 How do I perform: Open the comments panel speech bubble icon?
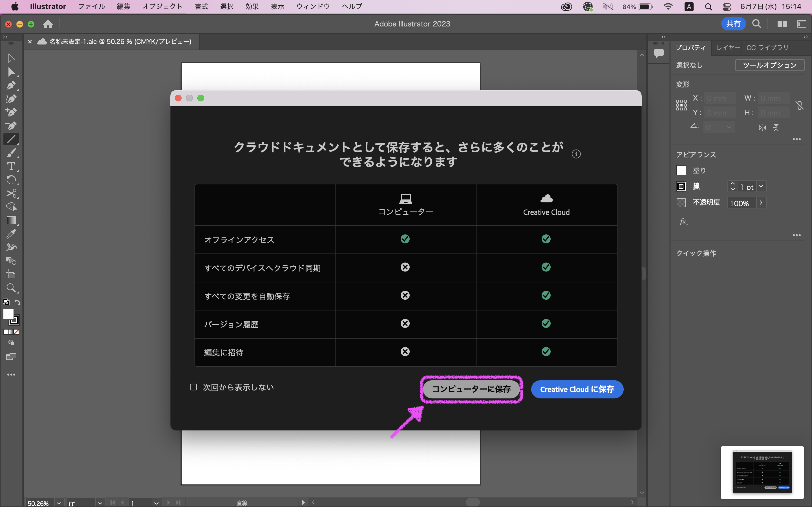[659, 53]
